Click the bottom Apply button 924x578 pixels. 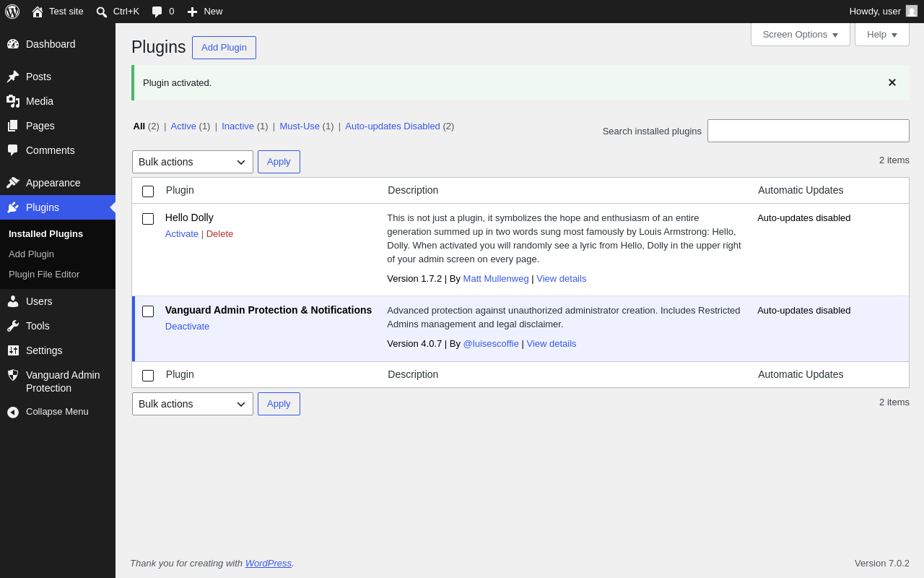tap(279, 404)
